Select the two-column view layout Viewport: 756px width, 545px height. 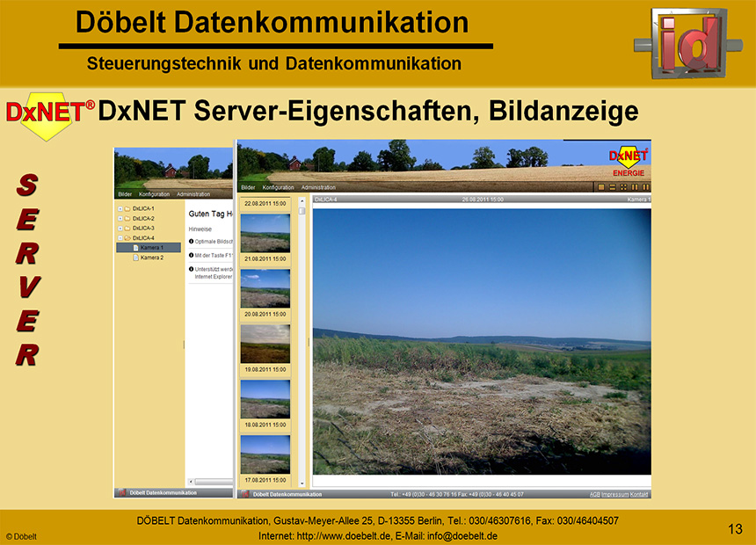(635, 187)
